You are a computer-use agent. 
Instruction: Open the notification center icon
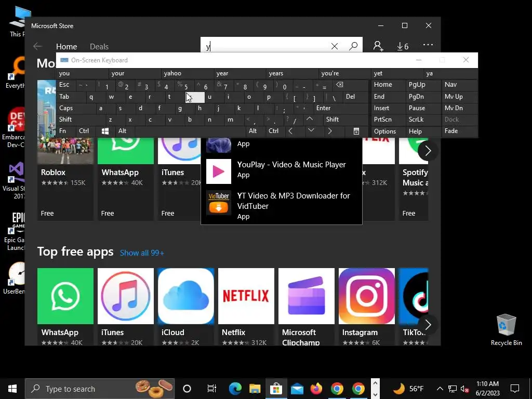click(515, 389)
